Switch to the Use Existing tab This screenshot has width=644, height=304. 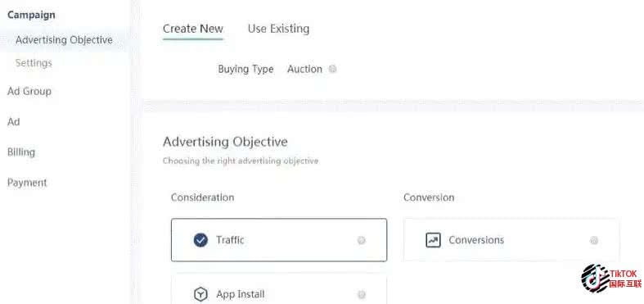pos(278,29)
